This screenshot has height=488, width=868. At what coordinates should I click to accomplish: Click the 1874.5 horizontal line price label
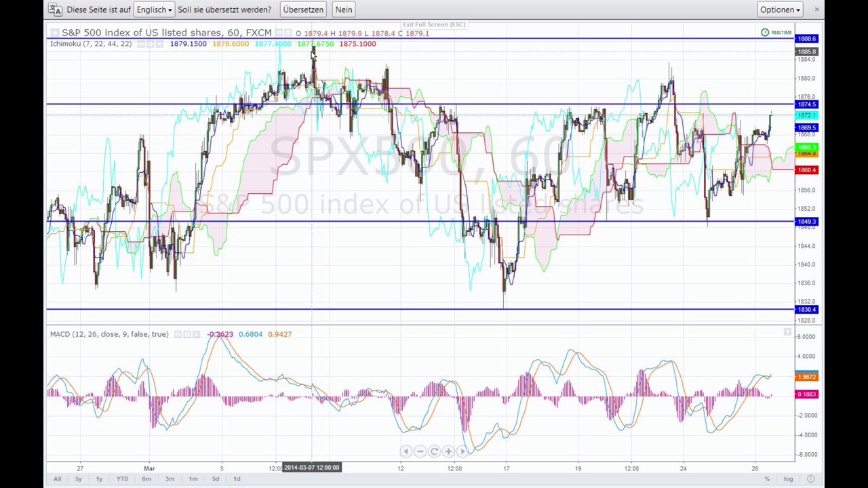807,104
